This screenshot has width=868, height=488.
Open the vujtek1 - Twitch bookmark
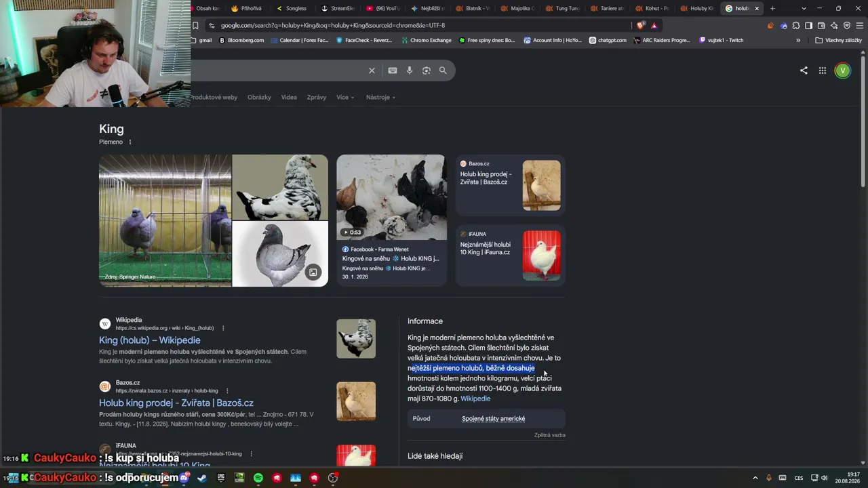point(721,40)
